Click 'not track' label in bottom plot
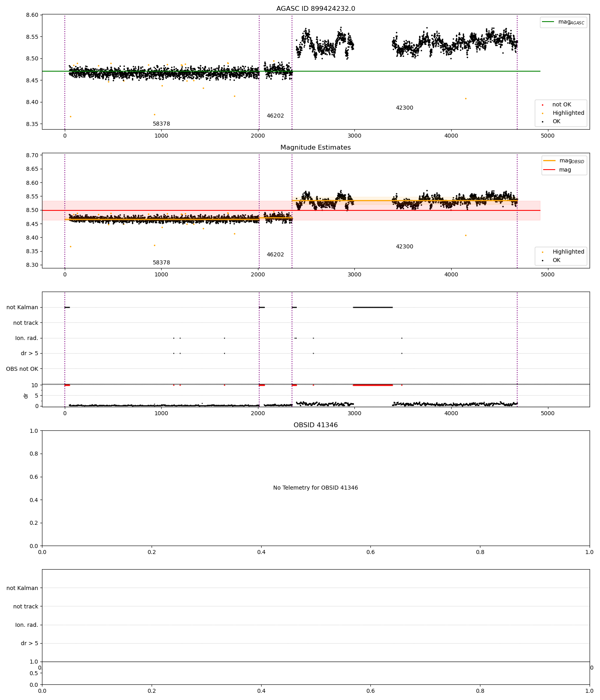Image resolution: width=600 pixels, height=700 pixels. [x=26, y=607]
